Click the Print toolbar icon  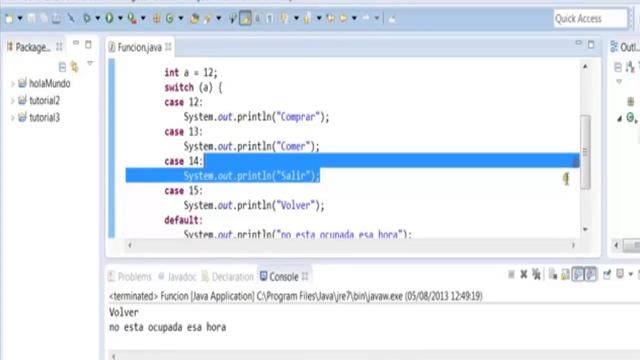click(x=56, y=18)
